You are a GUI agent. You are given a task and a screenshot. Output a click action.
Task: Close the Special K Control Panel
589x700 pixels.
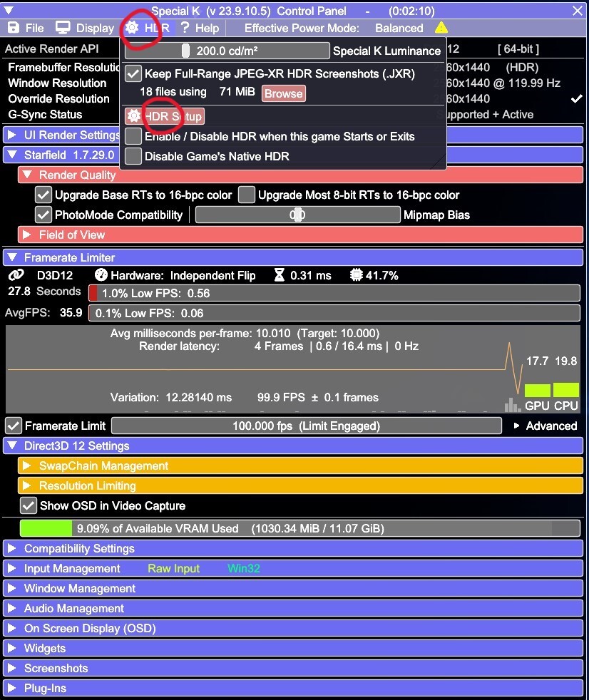(577, 11)
